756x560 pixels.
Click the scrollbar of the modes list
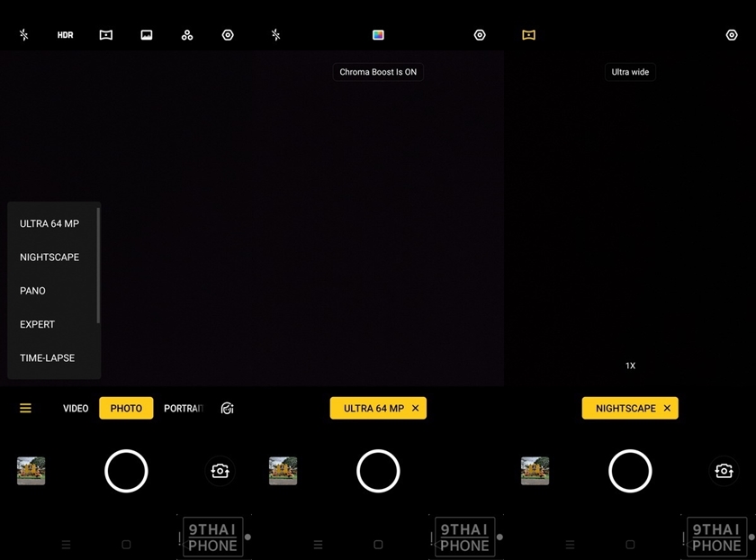coord(98,265)
